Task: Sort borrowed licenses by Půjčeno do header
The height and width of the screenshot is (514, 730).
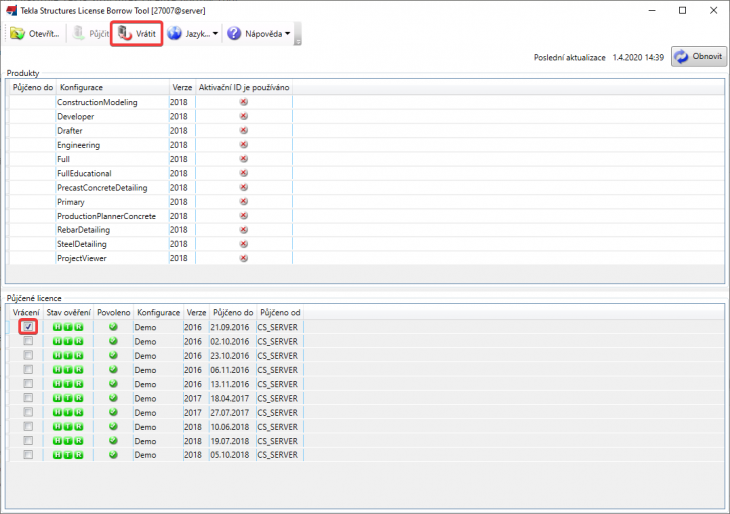Action: pyautogui.click(x=231, y=313)
